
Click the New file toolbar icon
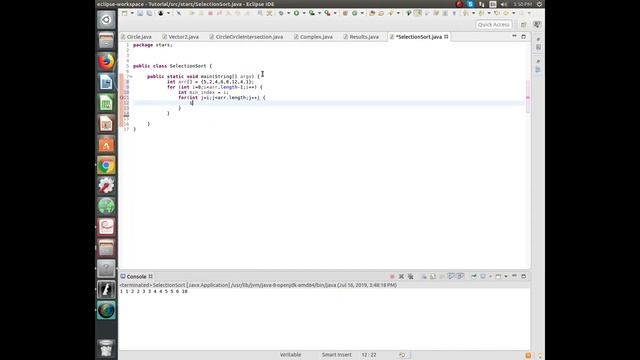pyautogui.click(x=124, y=13)
